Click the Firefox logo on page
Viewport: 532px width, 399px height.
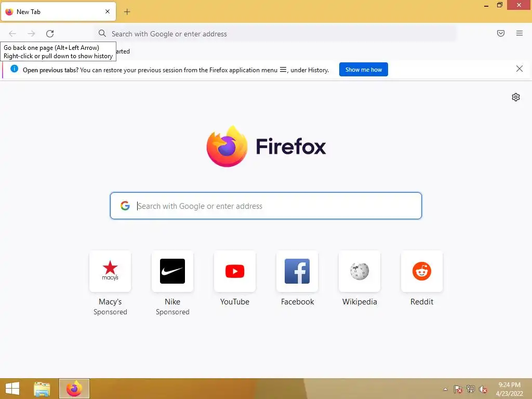[227, 146]
